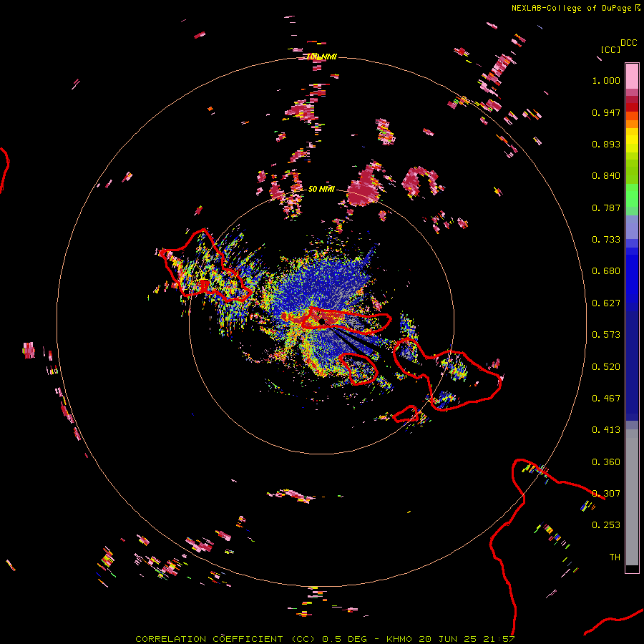Select the 0.520 scale value
Screen dimensions: 644x644
(606, 367)
